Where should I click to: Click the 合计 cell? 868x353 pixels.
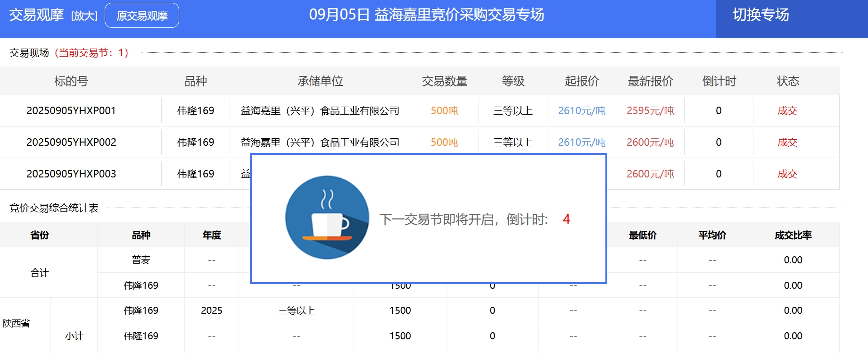pos(40,273)
